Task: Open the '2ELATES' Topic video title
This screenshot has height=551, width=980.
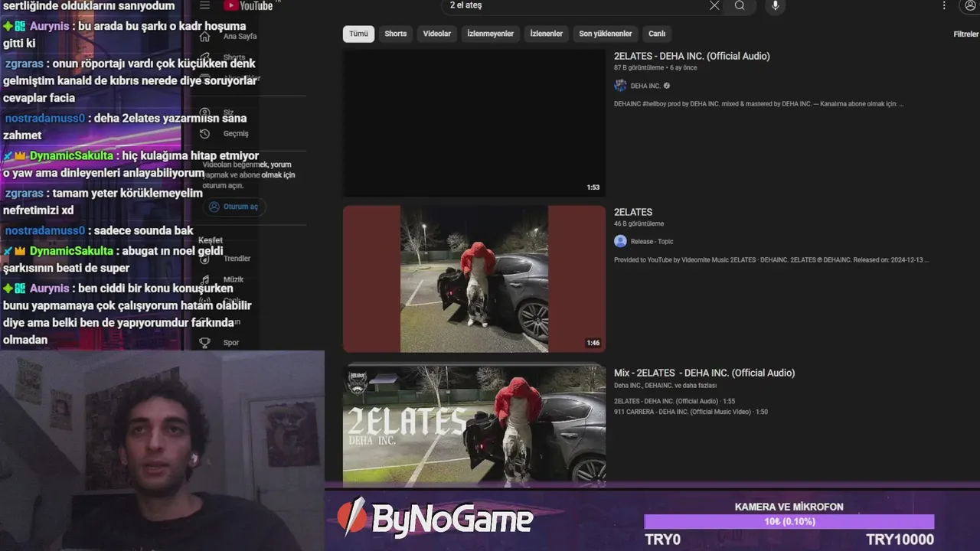Action: (x=633, y=212)
